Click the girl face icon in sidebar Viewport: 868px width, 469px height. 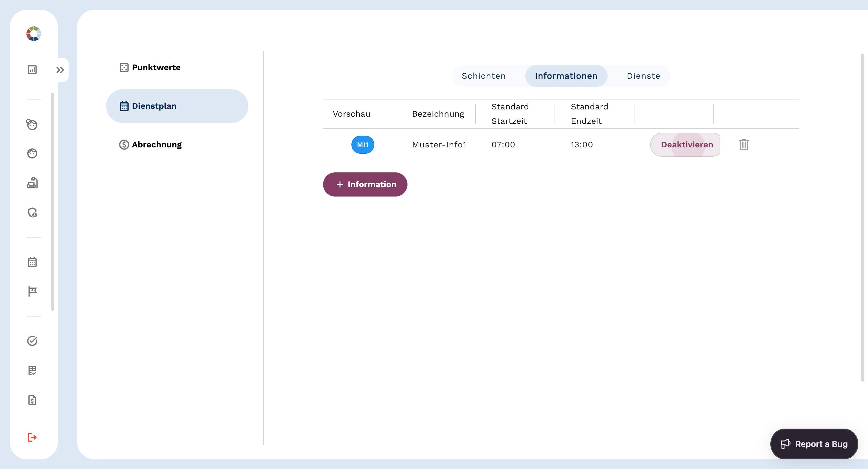tap(32, 125)
